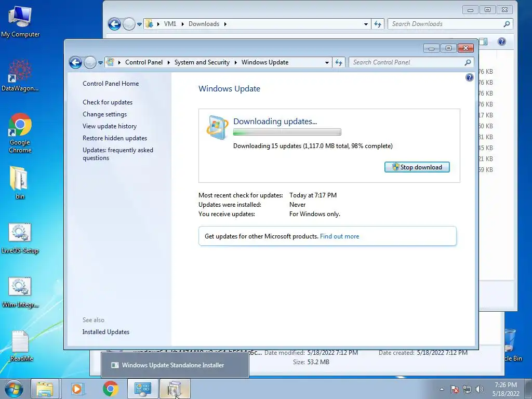Select Downloads breadcrumb in Explorer window
Screen dimensions: 532x399
tap(204, 24)
